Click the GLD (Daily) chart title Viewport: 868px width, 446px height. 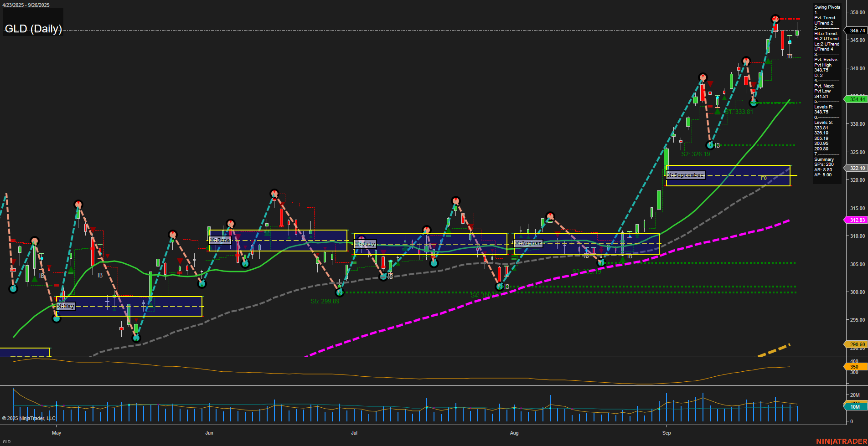click(x=33, y=29)
